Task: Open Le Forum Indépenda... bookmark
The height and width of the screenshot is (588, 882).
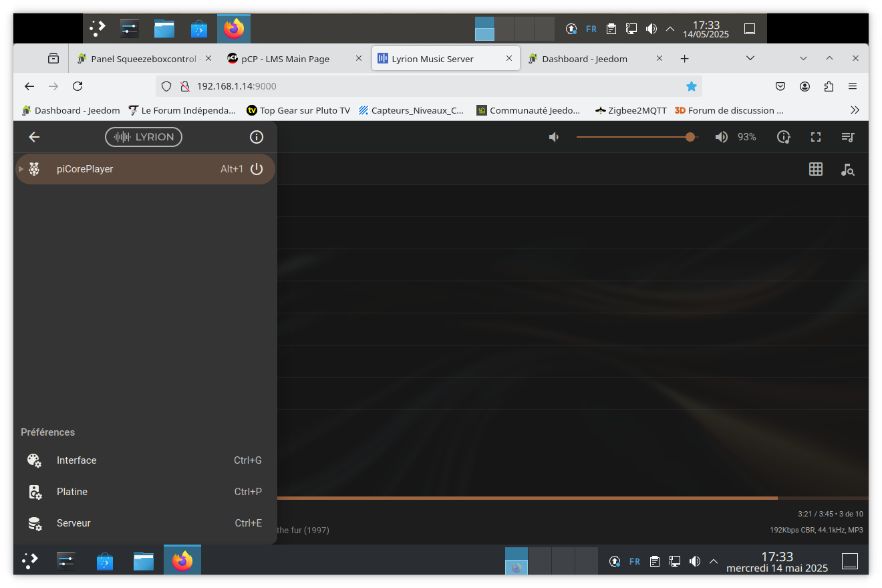Action: click(182, 110)
